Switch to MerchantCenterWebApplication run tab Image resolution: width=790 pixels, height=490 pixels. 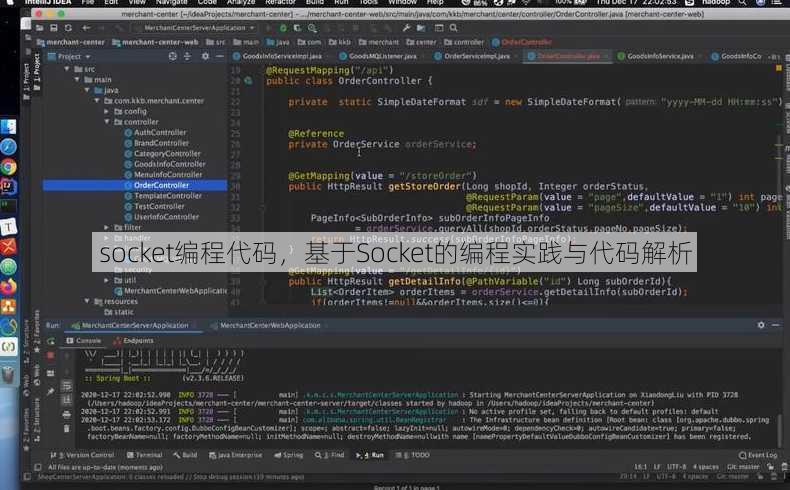tap(266, 326)
